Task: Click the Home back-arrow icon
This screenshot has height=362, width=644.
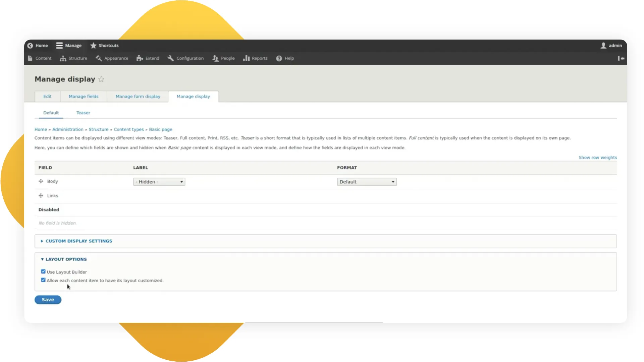Action: point(30,46)
